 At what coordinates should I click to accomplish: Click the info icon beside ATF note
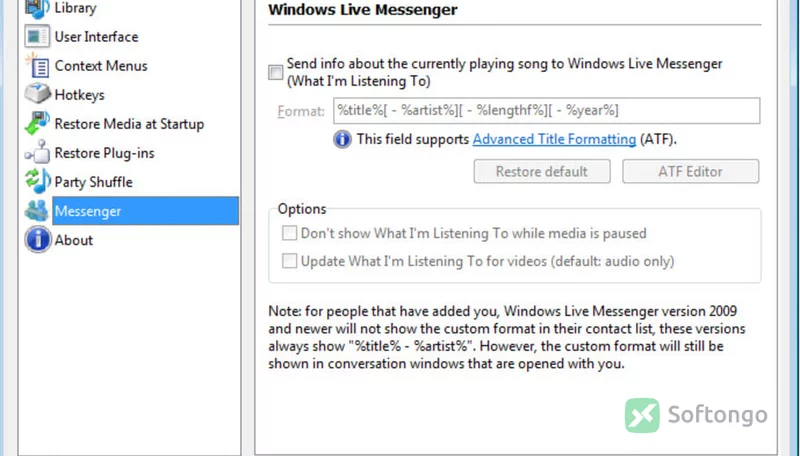coord(342,139)
